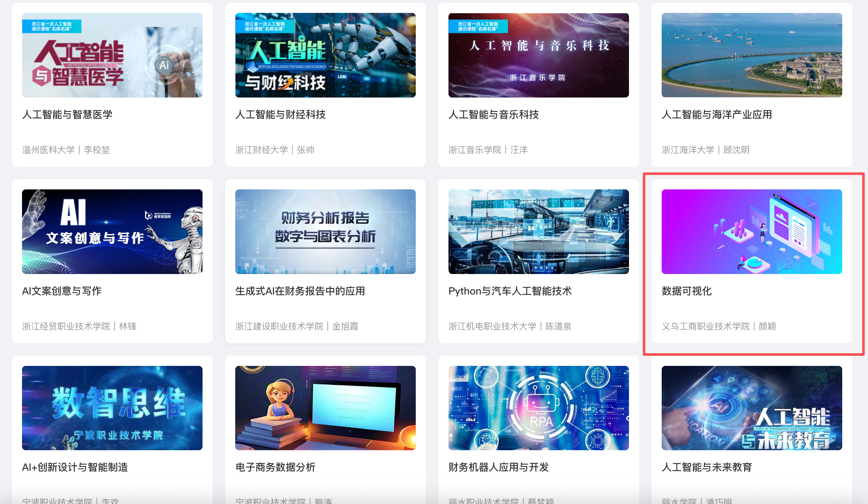Open the RPA robot course thumbnail
Viewport: 868px width, 504px height.
(x=538, y=408)
